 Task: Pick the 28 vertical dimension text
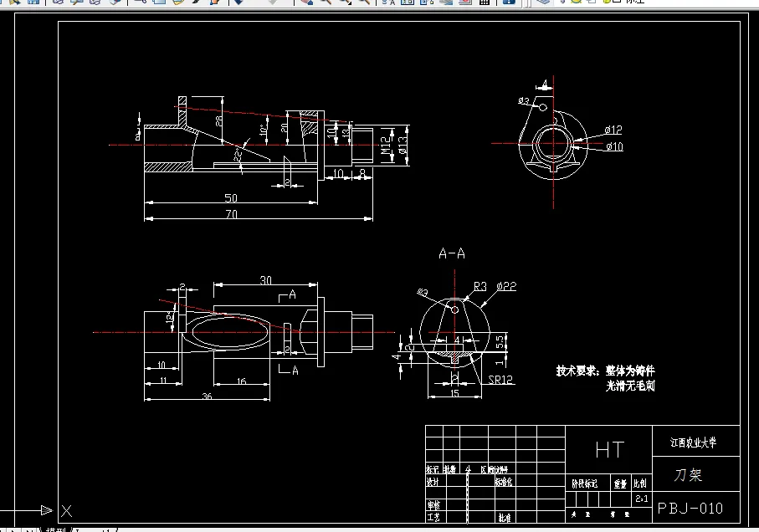coord(218,120)
